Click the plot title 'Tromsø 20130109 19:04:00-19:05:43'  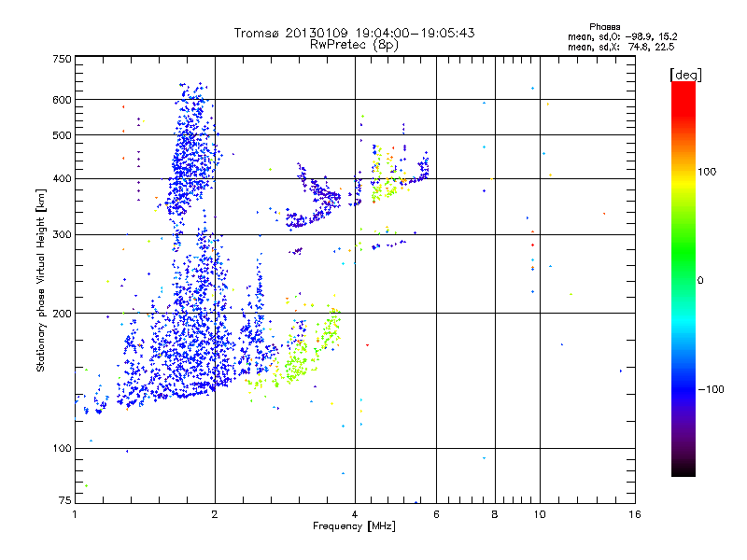coord(354,33)
